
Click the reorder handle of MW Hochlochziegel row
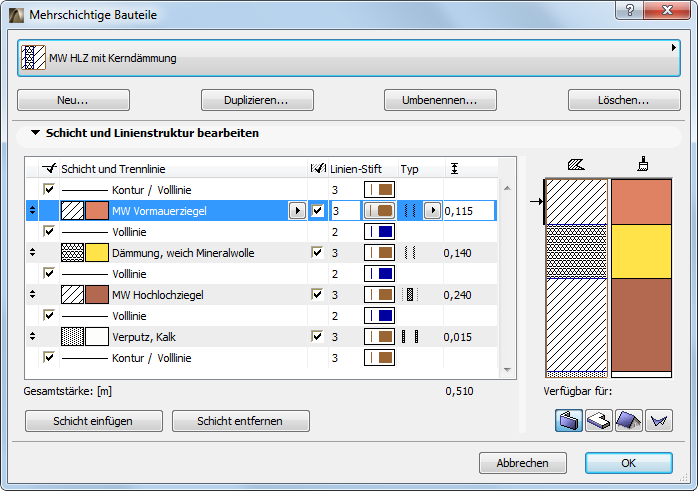(32, 294)
